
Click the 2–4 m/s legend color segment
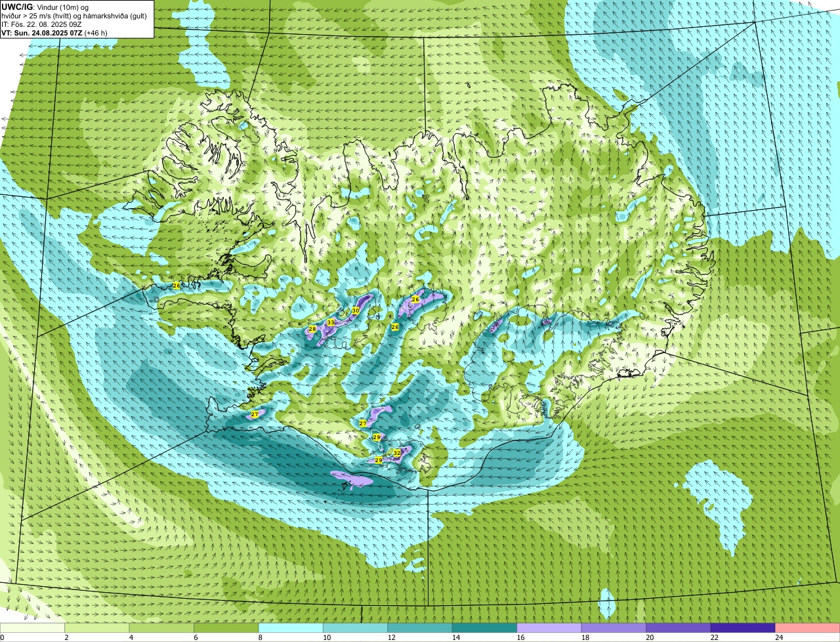point(97,628)
